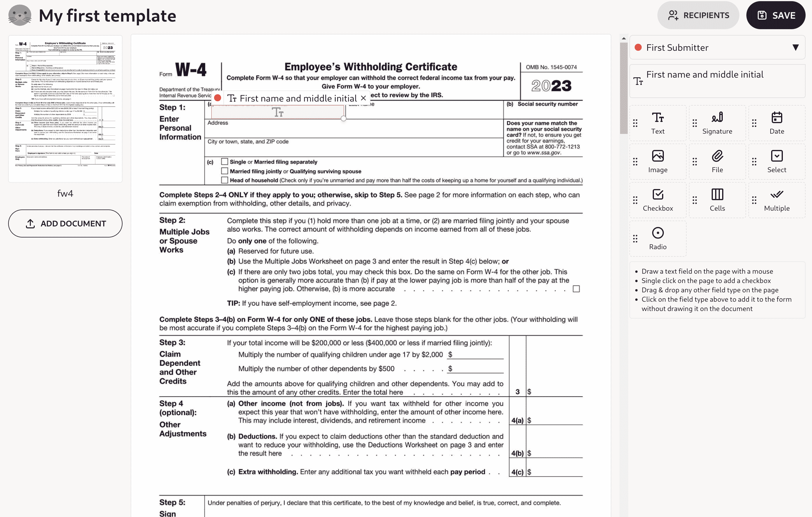Add a Multiple choice field
812x517 pixels.
coord(776,199)
